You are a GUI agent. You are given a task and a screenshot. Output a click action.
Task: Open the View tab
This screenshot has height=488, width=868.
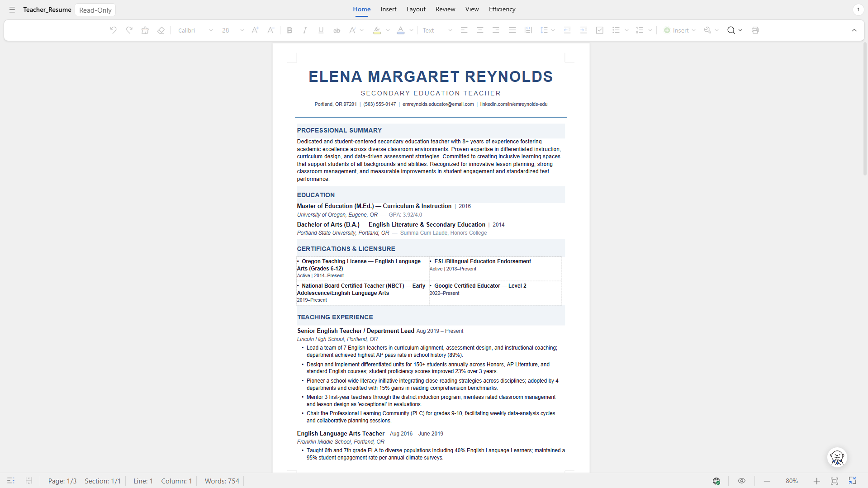[472, 9]
